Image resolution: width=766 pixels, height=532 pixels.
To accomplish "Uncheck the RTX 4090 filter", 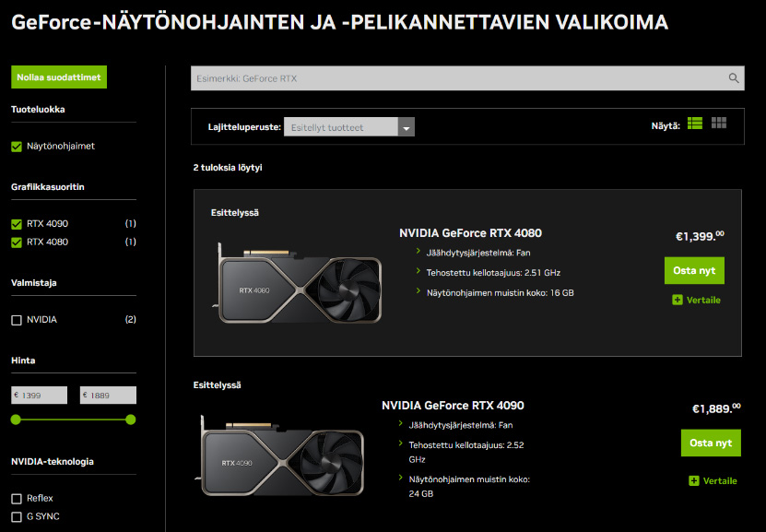I will coord(17,224).
